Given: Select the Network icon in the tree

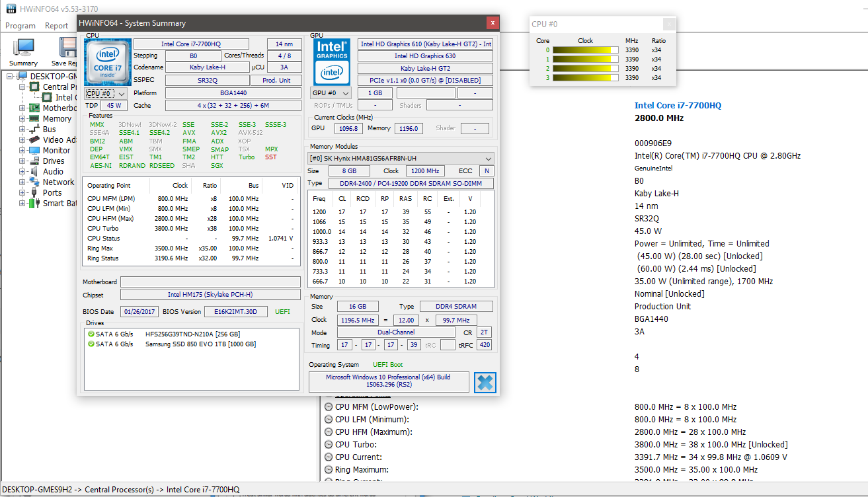Looking at the screenshot, I should 35,182.
